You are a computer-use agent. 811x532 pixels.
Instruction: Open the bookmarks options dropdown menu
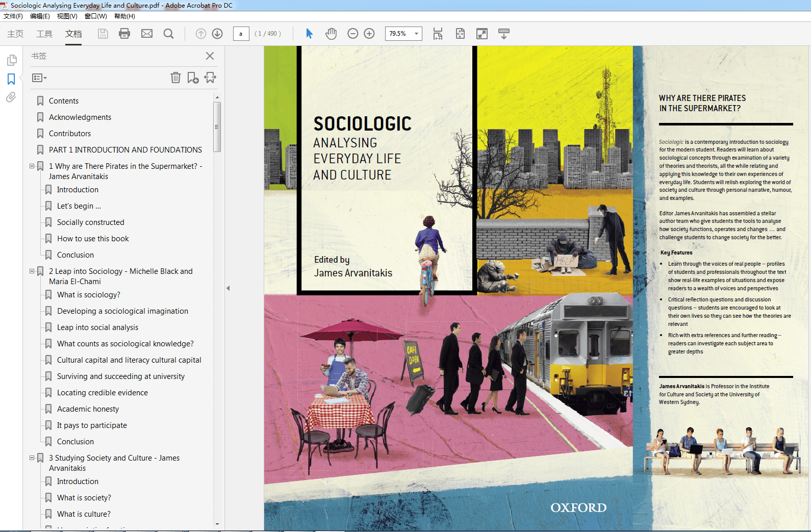39,78
